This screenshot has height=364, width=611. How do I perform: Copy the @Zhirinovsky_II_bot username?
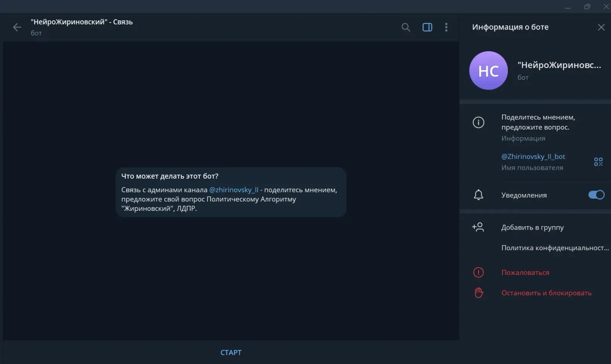click(x=533, y=157)
